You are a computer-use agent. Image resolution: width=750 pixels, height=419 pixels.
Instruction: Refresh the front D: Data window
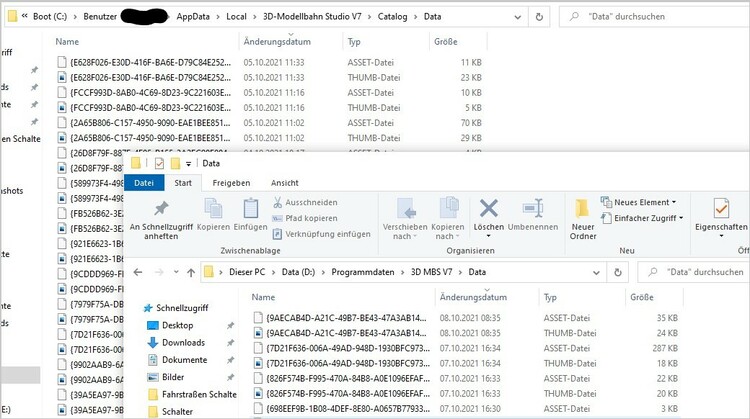618,272
